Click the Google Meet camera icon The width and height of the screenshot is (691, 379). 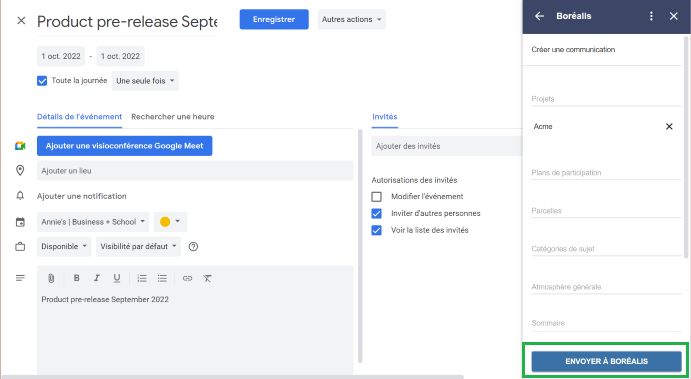click(x=20, y=146)
